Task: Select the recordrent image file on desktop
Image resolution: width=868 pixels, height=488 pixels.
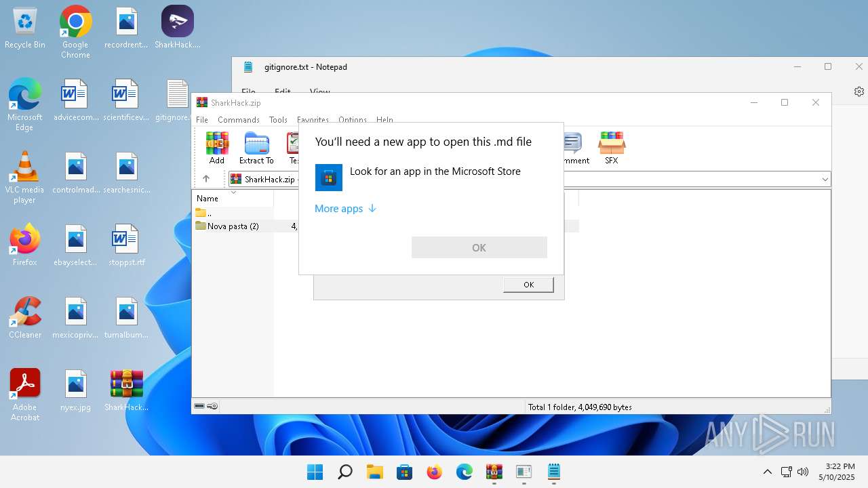Action: 127,28
